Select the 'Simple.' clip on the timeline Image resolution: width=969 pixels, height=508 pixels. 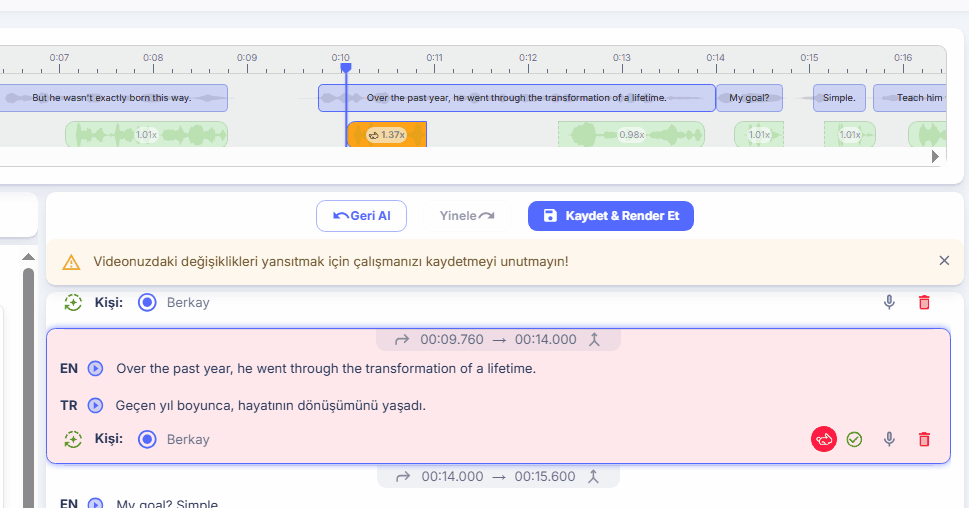click(x=839, y=98)
